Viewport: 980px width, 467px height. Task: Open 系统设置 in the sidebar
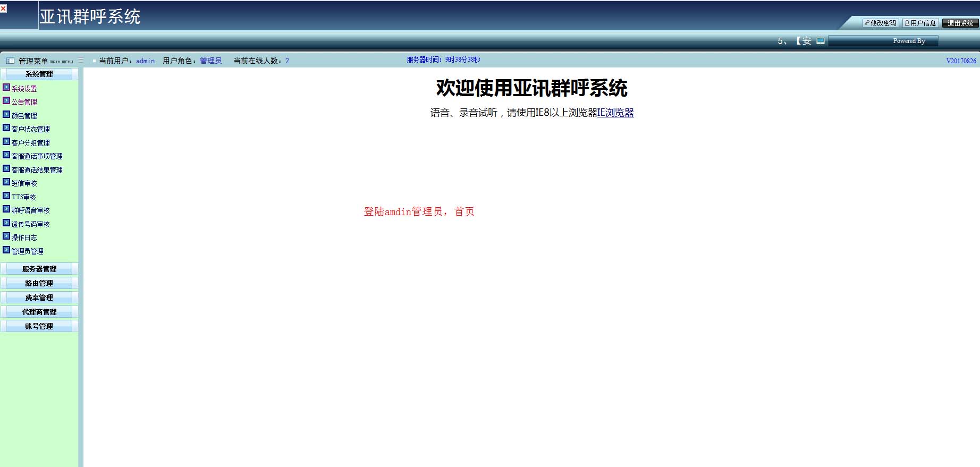point(24,89)
